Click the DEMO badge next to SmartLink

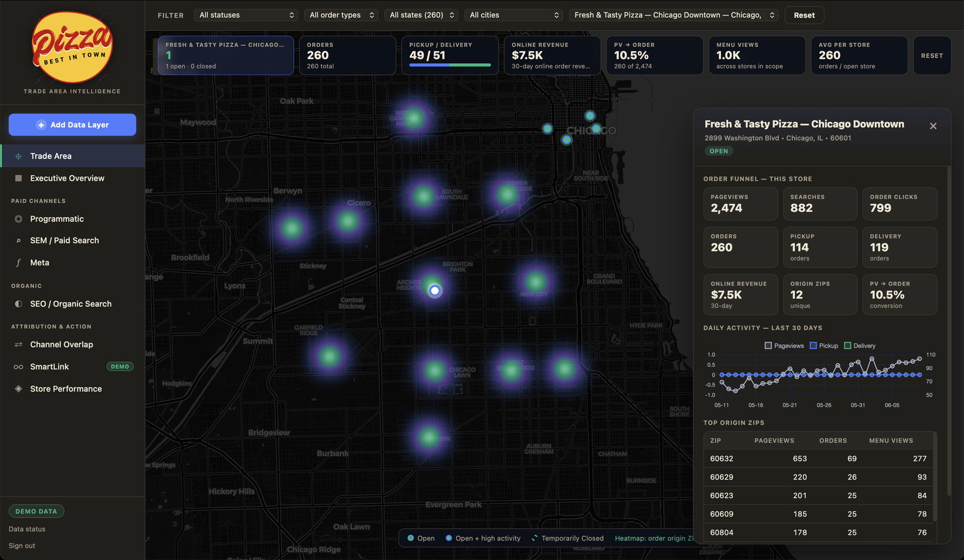click(120, 367)
